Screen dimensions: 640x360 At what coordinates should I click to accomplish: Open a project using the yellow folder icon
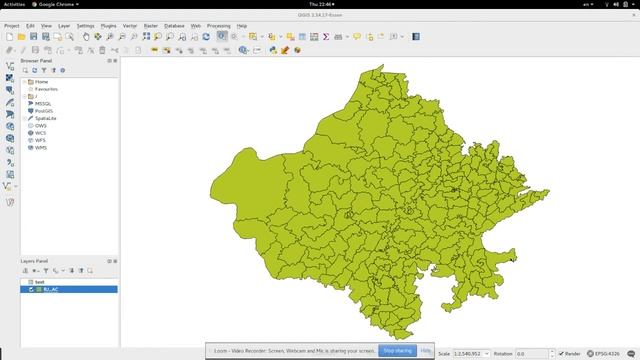click(21, 37)
